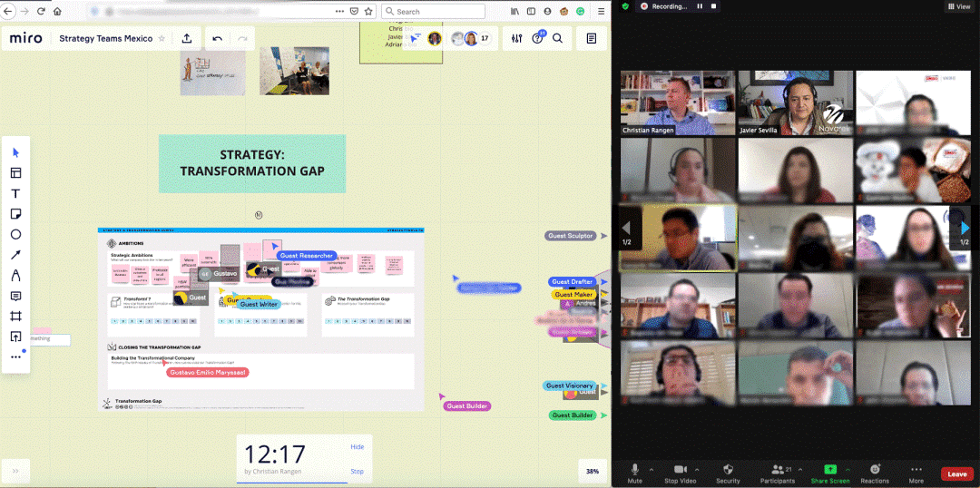Open the Templates tool in Miro
Image resolution: width=980 pixels, height=488 pixels.
click(x=15, y=173)
